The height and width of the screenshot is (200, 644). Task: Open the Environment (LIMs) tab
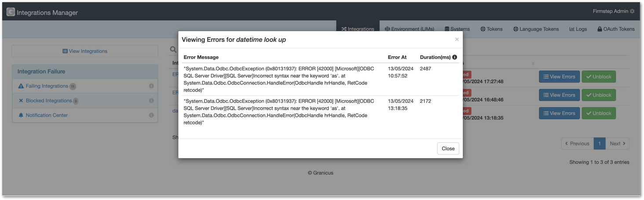[409, 29]
